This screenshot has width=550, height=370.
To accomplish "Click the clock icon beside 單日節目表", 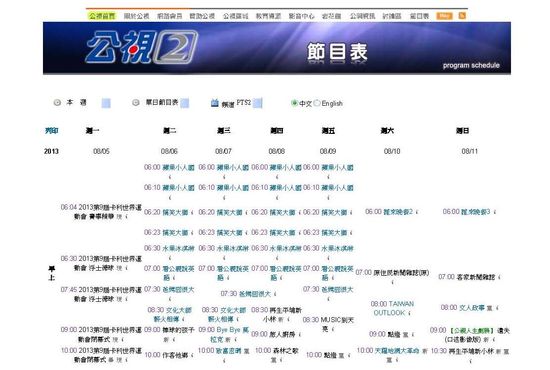I will tap(135, 103).
